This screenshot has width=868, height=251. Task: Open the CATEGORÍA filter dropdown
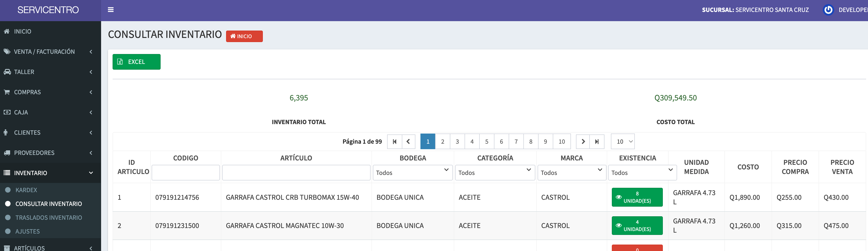pos(495,172)
